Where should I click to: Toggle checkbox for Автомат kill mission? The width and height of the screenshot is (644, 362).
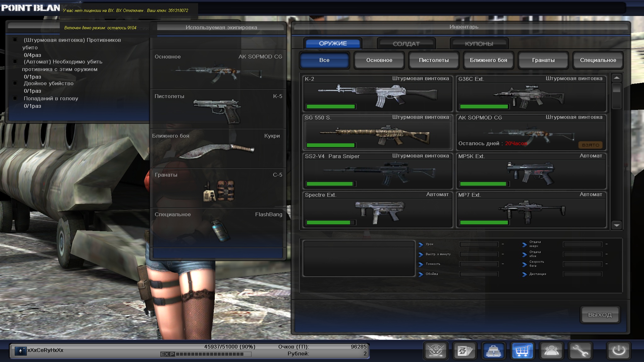pos(15,62)
